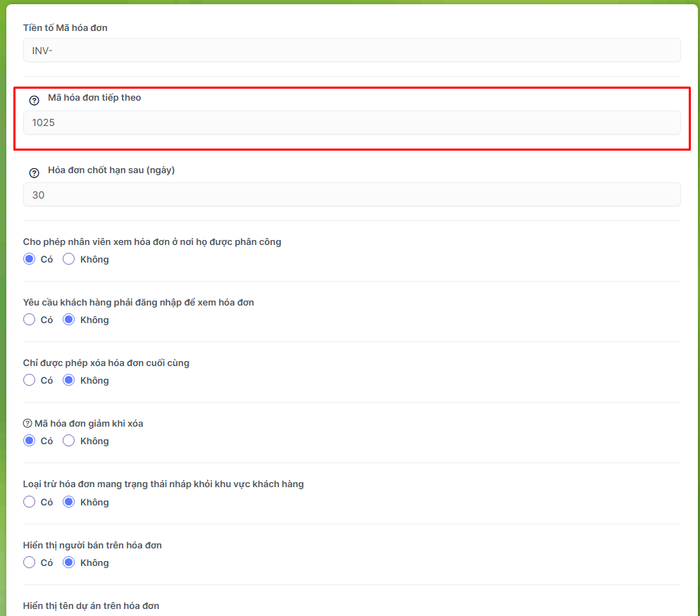Click help icon beside Hóa đơn chốt hạn sau

(x=35, y=173)
